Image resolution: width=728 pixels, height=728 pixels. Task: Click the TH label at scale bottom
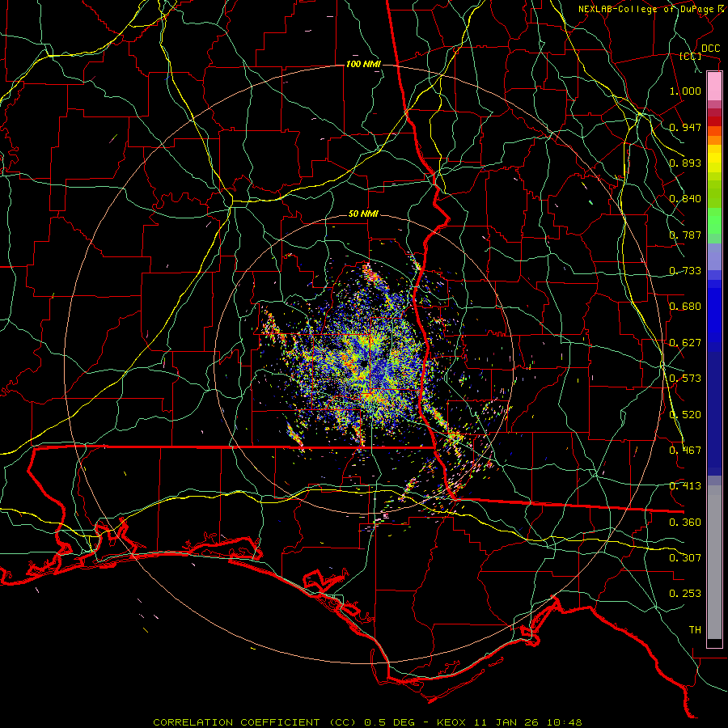pyautogui.click(x=695, y=630)
